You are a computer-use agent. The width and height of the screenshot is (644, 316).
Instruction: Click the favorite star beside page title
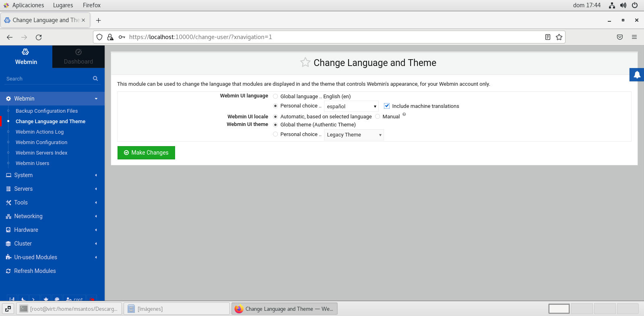tap(305, 62)
